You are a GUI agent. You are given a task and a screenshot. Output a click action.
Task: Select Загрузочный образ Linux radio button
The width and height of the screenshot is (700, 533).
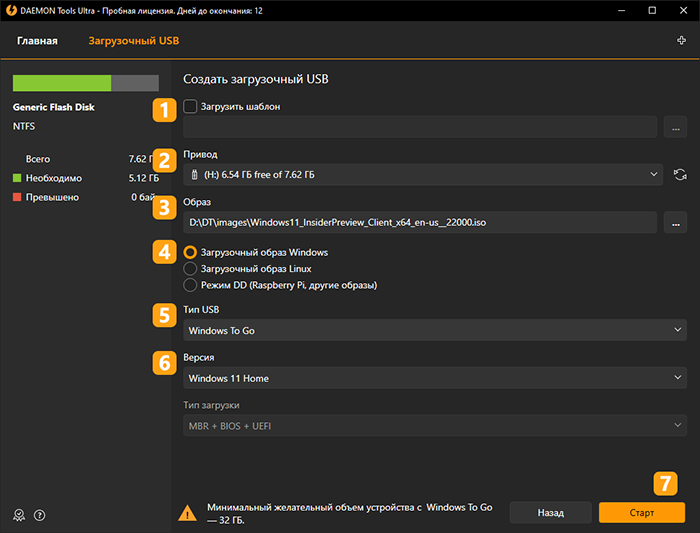(x=190, y=269)
